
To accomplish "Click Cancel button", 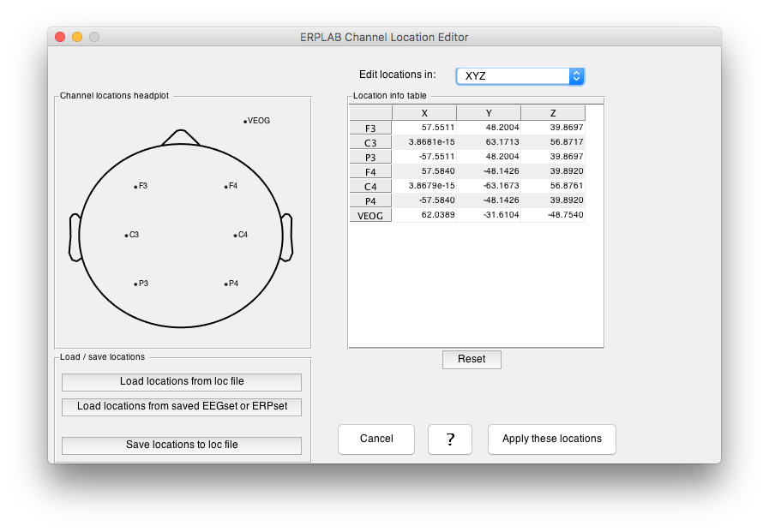I will pos(376,439).
